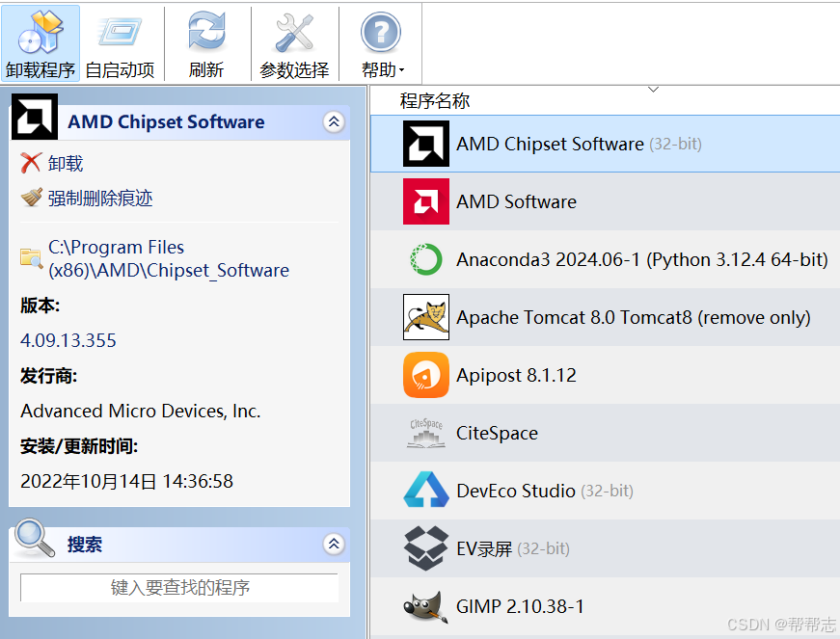Screen dimensions: 840x639
Task: Click the 搜索 panel title
Action: [x=85, y=545]
